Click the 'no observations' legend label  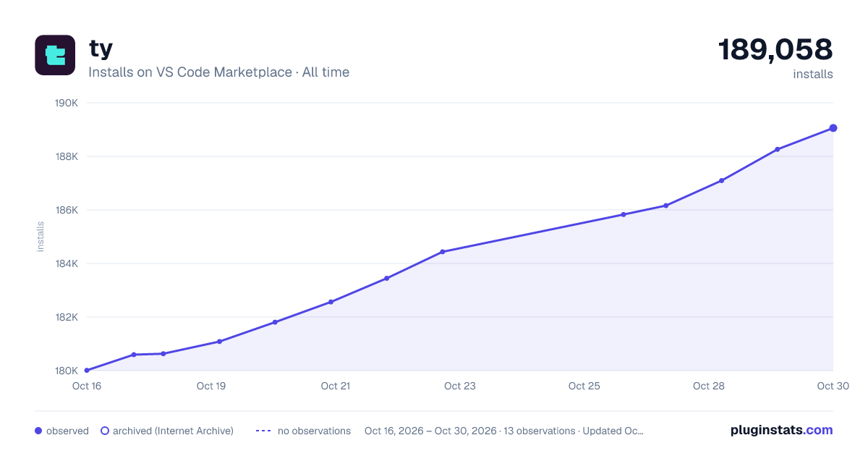coord(314,431)
